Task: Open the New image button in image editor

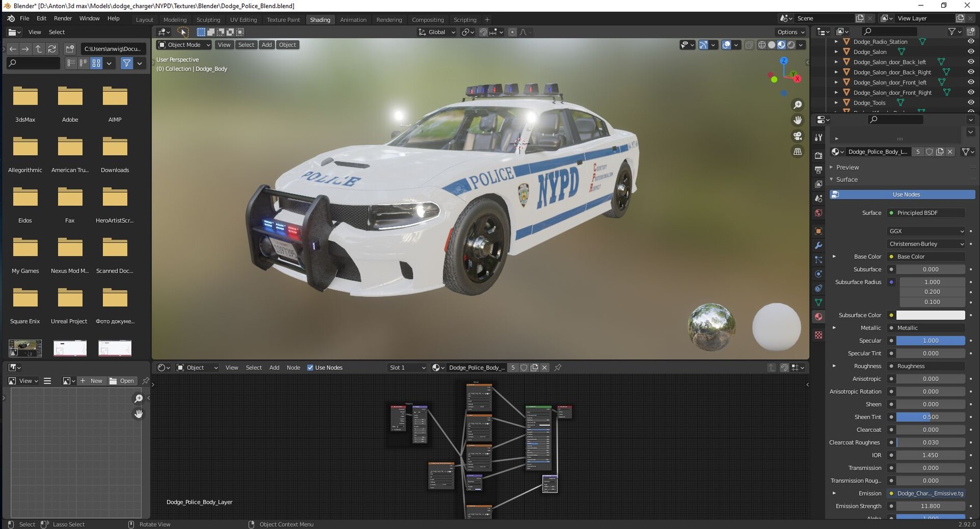Action: click(91, 380)
